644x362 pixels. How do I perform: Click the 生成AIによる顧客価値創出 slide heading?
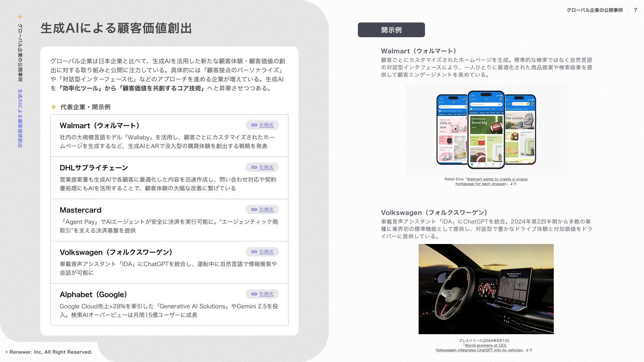click(116, 28)
